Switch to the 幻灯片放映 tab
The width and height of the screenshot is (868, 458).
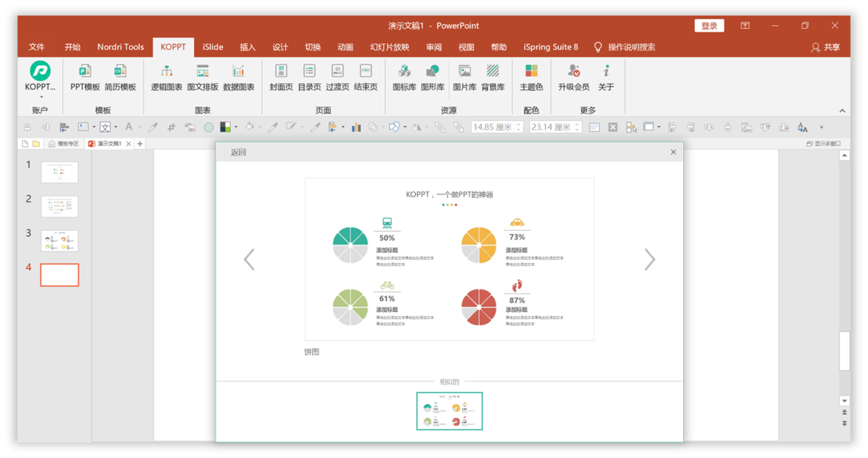tap(390, 47)
